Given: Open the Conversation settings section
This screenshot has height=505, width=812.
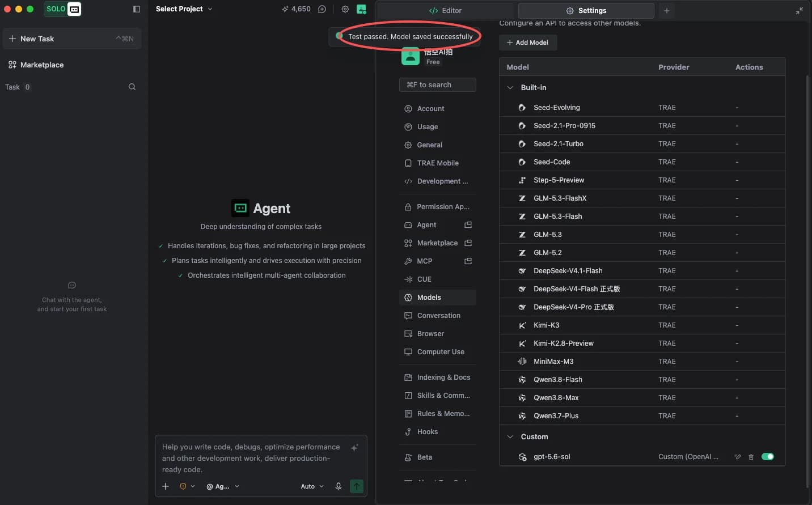Looking at the screenshot, I should pyautogui.click(x=438, y=316).
